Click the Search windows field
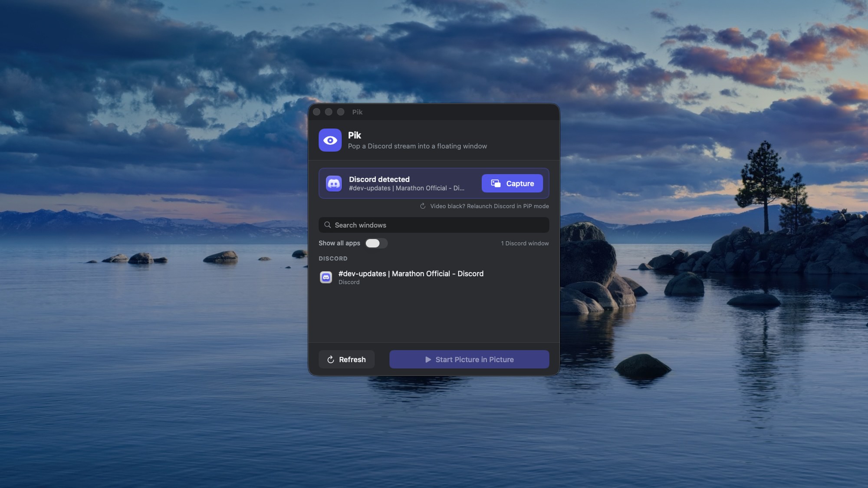 coord(434,225)
